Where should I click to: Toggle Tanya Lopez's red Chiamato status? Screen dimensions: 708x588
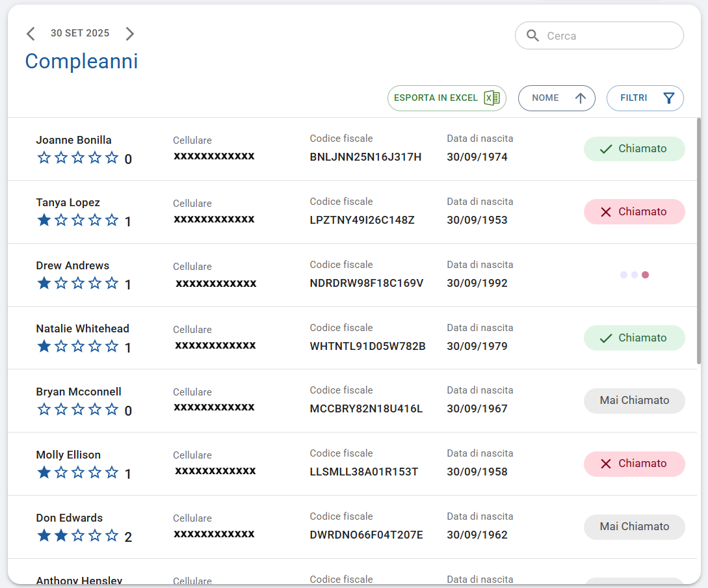[x=634, y=212]
